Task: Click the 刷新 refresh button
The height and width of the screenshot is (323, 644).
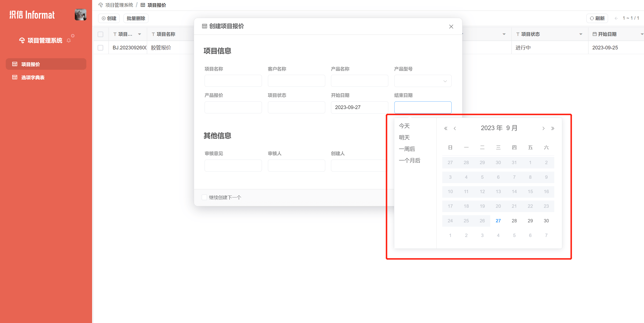Action: 597,18
